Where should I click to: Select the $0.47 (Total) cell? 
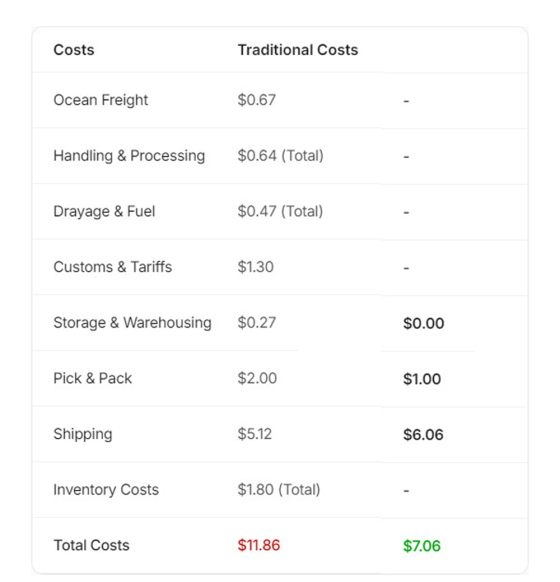click(x=280, y=211)
